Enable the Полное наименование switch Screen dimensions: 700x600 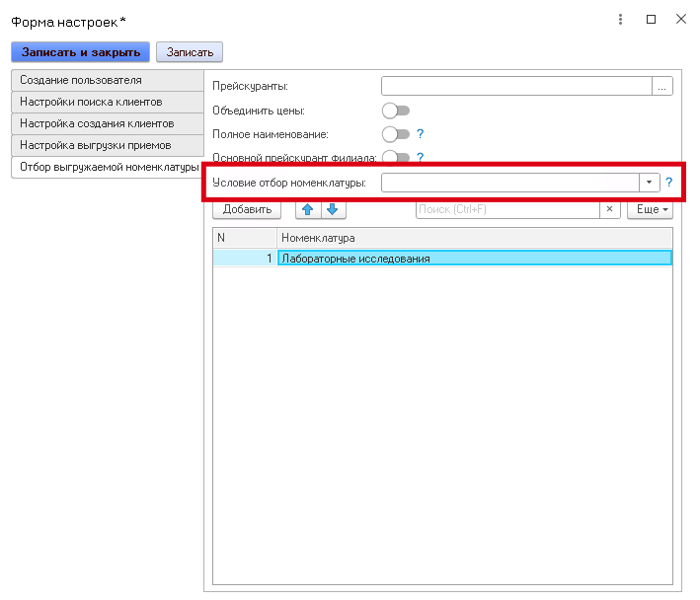395,133
